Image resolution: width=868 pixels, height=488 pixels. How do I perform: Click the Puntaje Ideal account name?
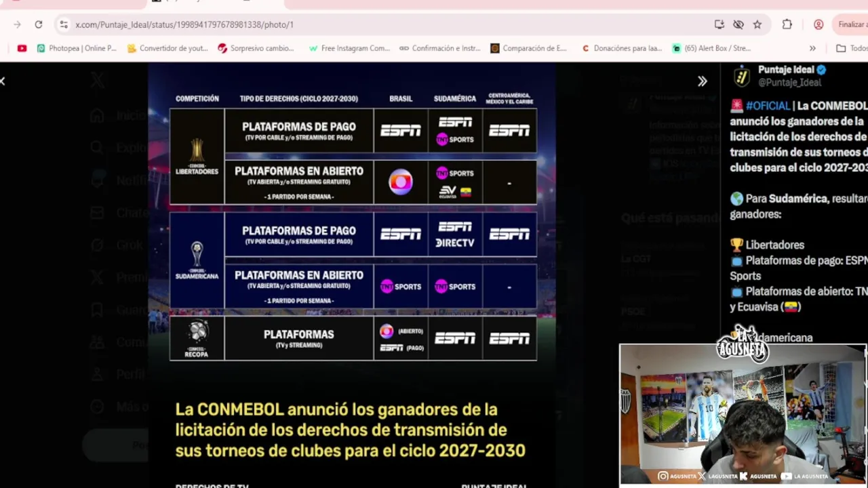click(x=786, y=70)
